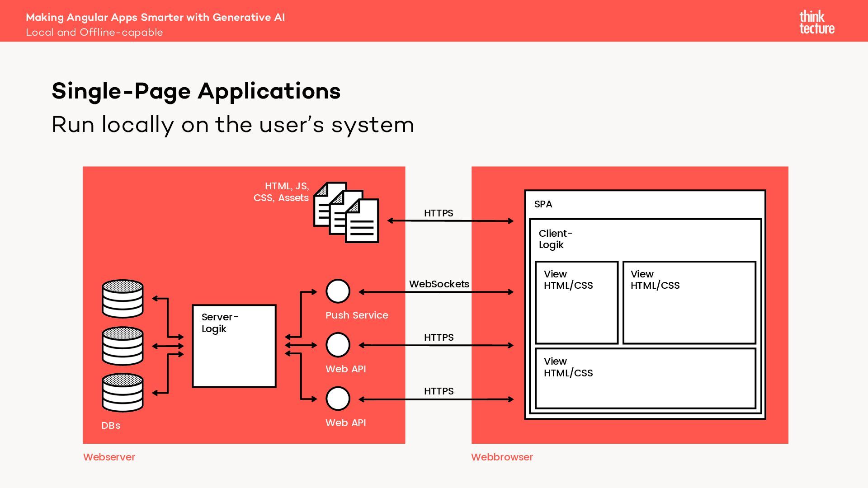Click the DBs label text

(x=111, y=426)
